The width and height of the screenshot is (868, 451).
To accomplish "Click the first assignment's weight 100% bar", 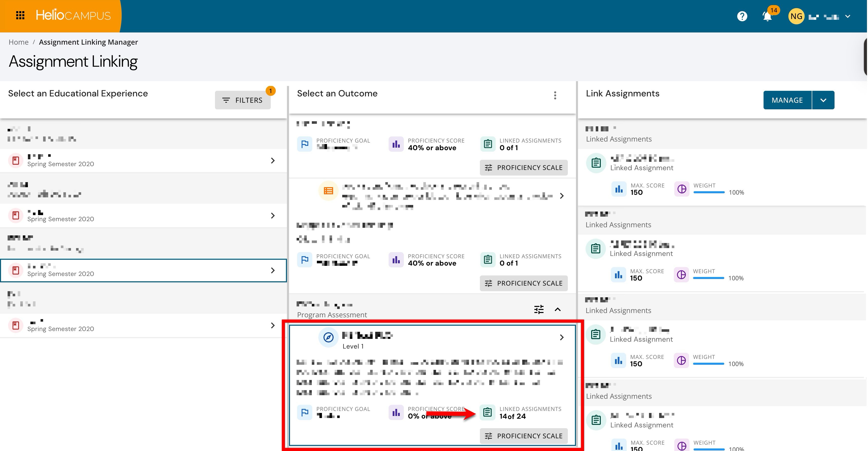I will click(x=709, y=193).
